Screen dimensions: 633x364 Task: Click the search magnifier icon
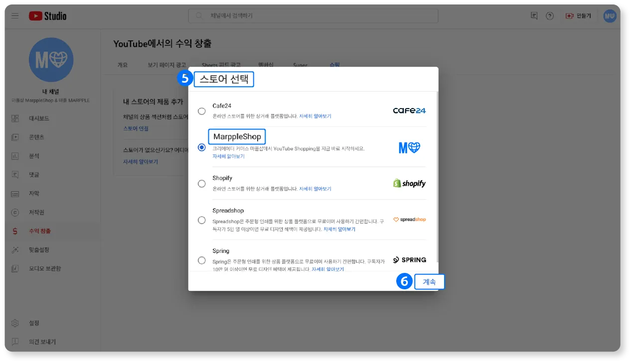pos(199,16)
